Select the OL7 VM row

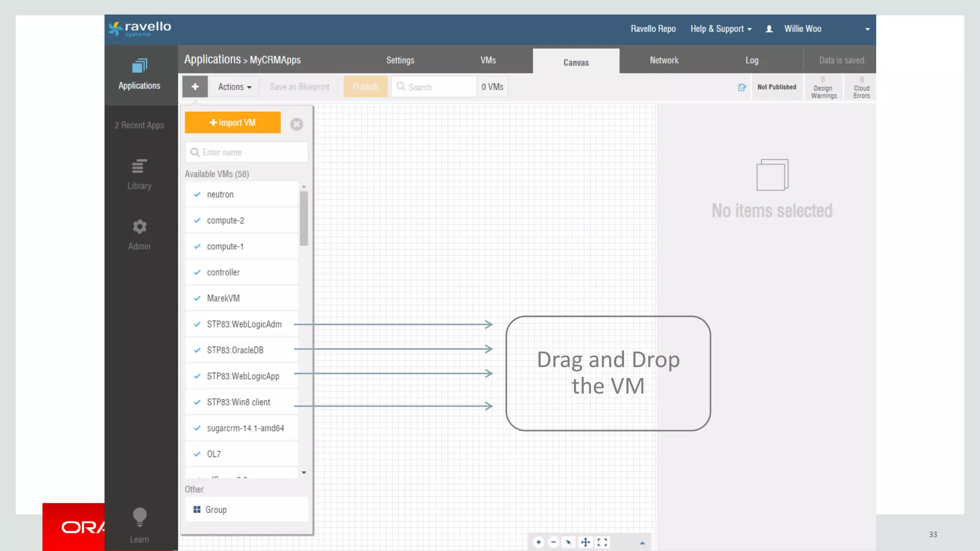[242, 454]
